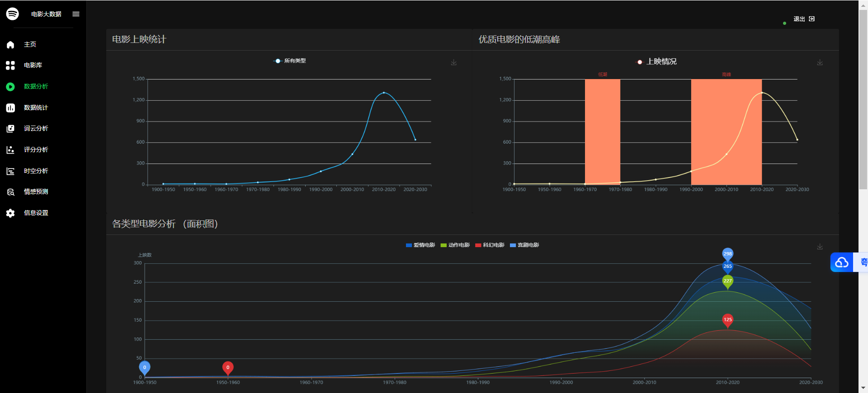Viewport: 868px width, 393px height.
Task: Click the green 227 marker pin
Action: pos(727,282)
